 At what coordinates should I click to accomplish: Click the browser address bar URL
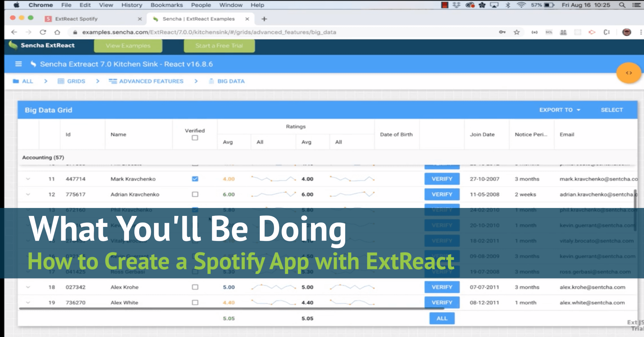point(209,32)
